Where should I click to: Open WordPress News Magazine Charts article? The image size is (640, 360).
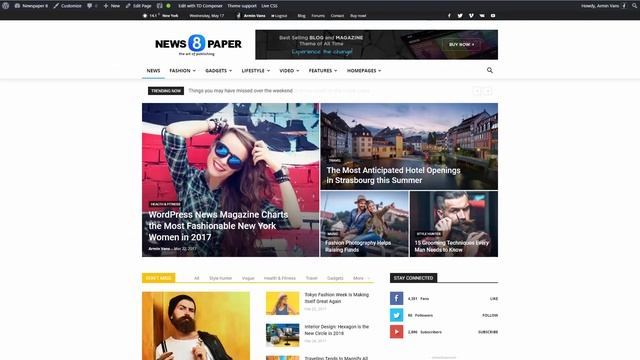pos(218,226)
